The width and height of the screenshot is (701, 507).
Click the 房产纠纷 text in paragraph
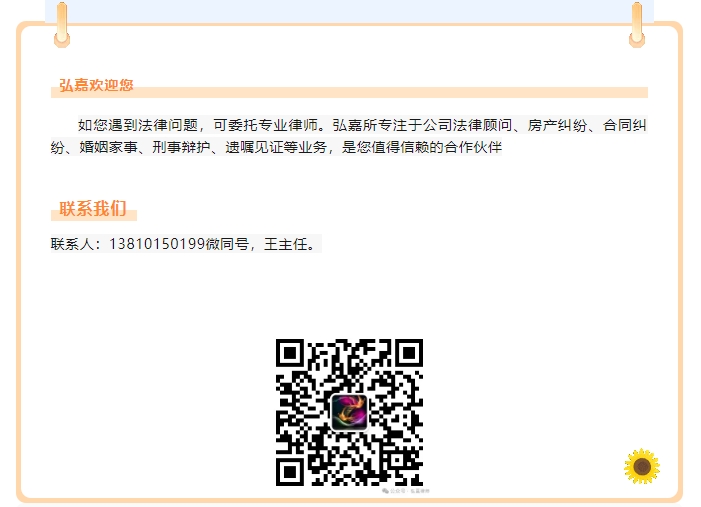tap(557, 125)
